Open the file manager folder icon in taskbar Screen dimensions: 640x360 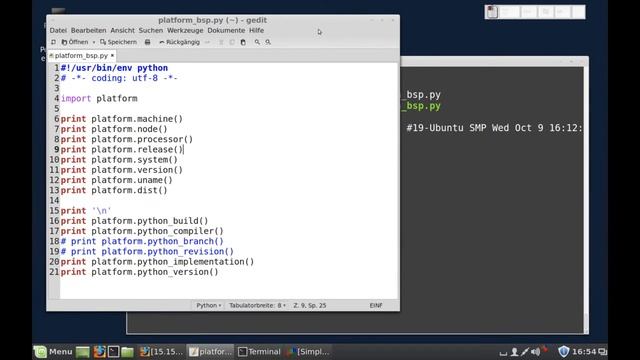pos(127,351)
